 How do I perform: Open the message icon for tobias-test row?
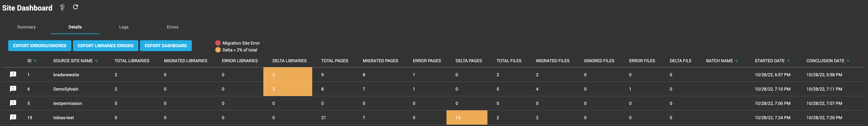(x=13, y=117)
